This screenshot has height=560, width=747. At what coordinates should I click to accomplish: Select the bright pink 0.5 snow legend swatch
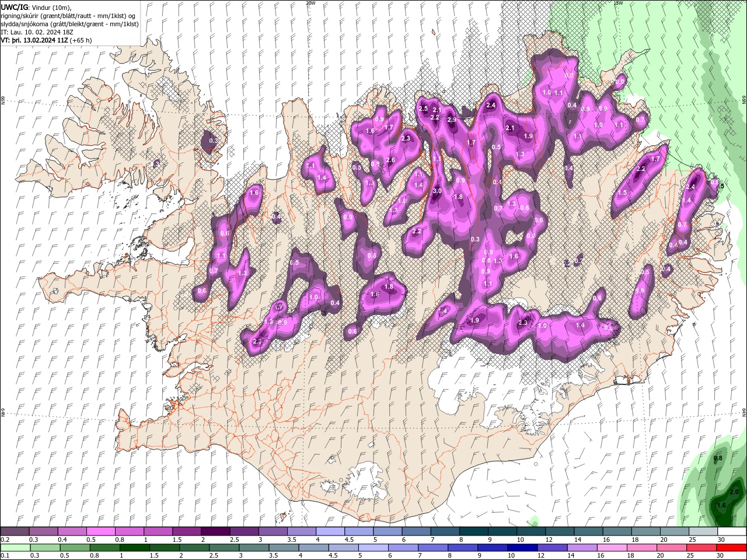click(x=100, y=531)
